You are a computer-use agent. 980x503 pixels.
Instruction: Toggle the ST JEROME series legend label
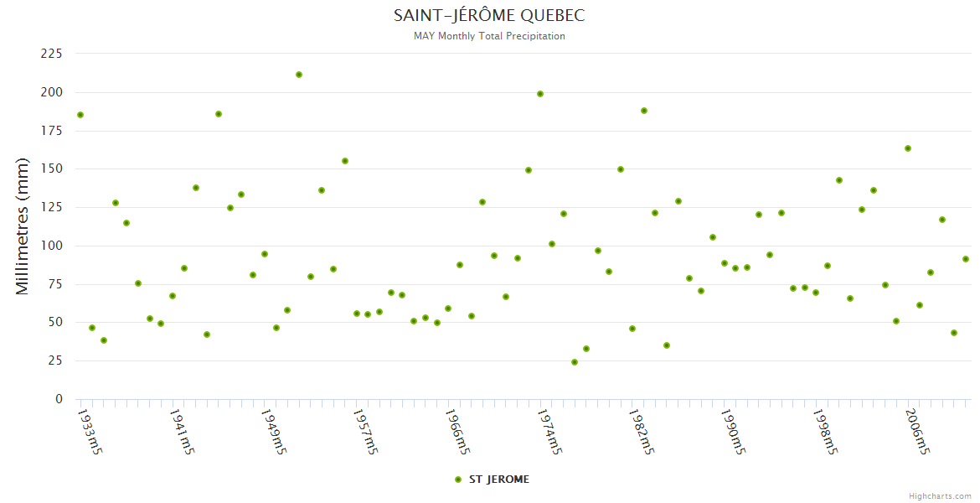tap(498, 480)
